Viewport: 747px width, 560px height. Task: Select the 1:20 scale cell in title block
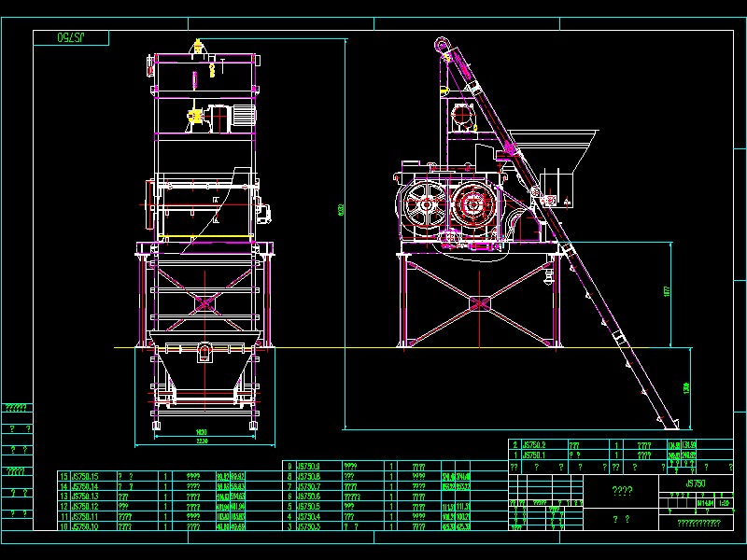point(725,502)
